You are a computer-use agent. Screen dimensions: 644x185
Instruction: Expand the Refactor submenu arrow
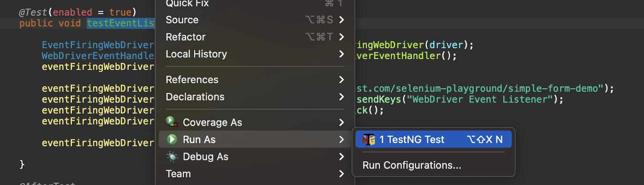(341, 37)
